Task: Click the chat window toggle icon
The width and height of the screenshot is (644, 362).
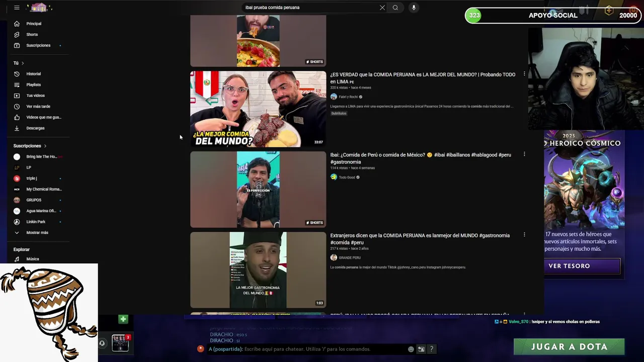Action: 421,349
